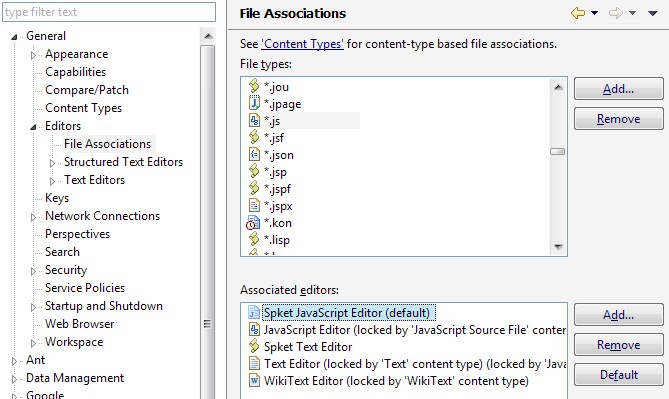Viewport: 669px width, 399px height.
Task: Expand the Text Editors node
Action: coord(52,181)
